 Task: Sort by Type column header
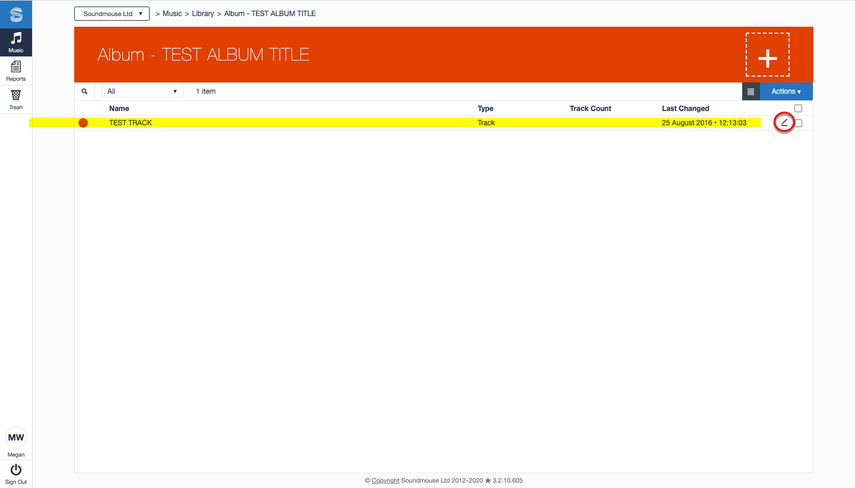pos(485,109)
